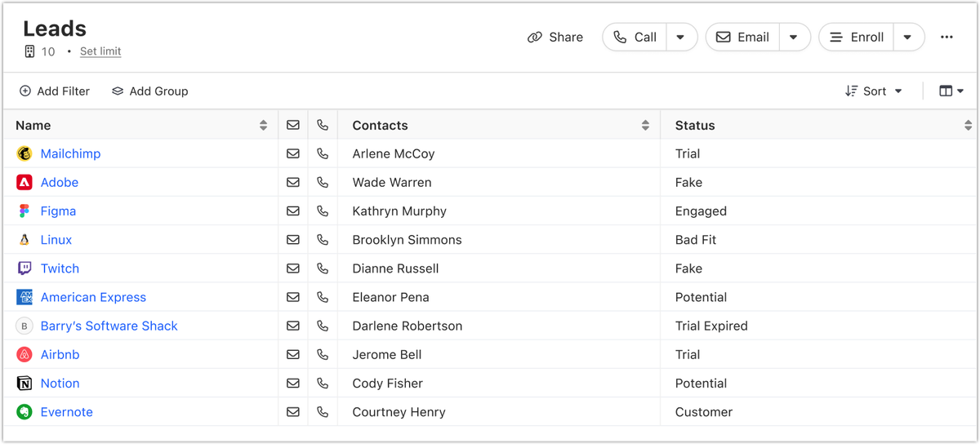This screenshot has width=980, height=448.
Task: Click contact Arlene McCoy
Action: [394, 153]
